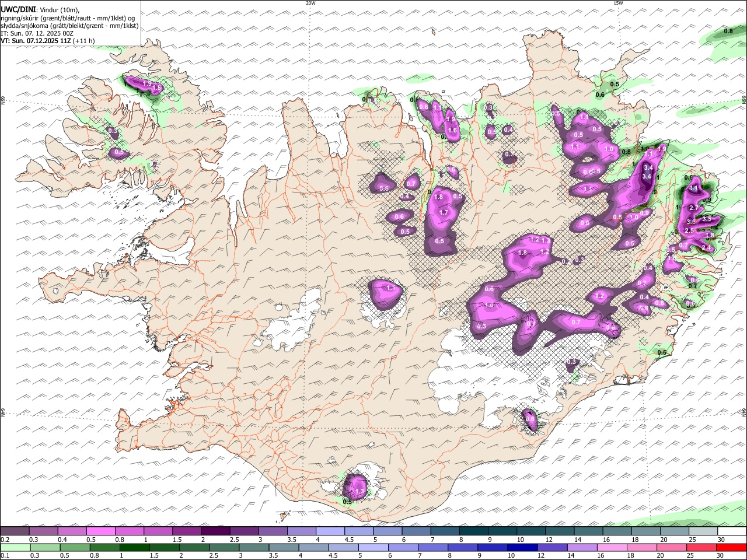This screenshot has height=560, width=747.
Task: Click the 0.3–0.5 light green swatch in rain legend
Action: click(x=44, y=548)
